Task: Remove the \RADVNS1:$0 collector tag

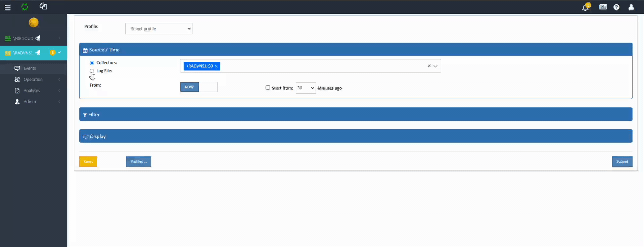Action: coord(216,66)
